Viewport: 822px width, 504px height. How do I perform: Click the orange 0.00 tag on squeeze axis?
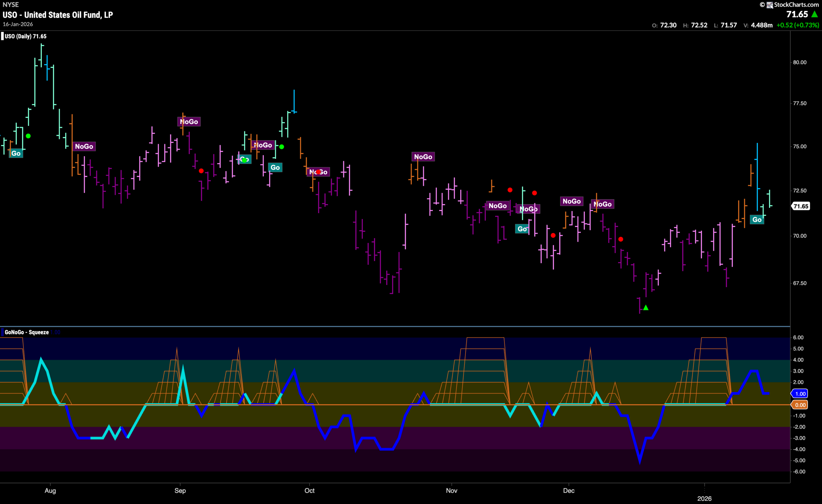pyautogui.click(x=800, y=405)
